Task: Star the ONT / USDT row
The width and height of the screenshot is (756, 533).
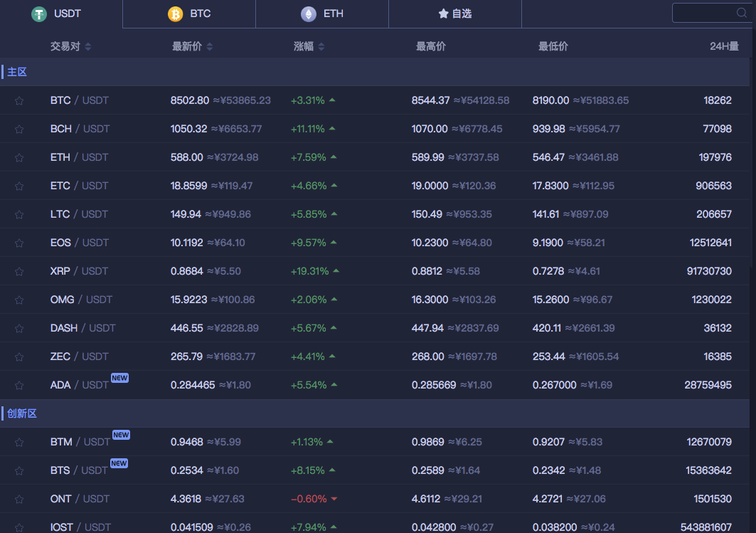Action: (19, 500)
